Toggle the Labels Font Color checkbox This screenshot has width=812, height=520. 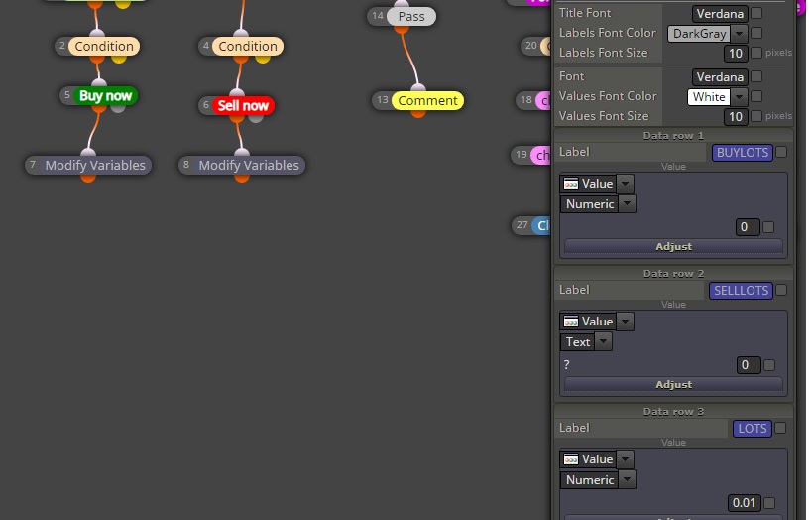(x=756, y=33)
